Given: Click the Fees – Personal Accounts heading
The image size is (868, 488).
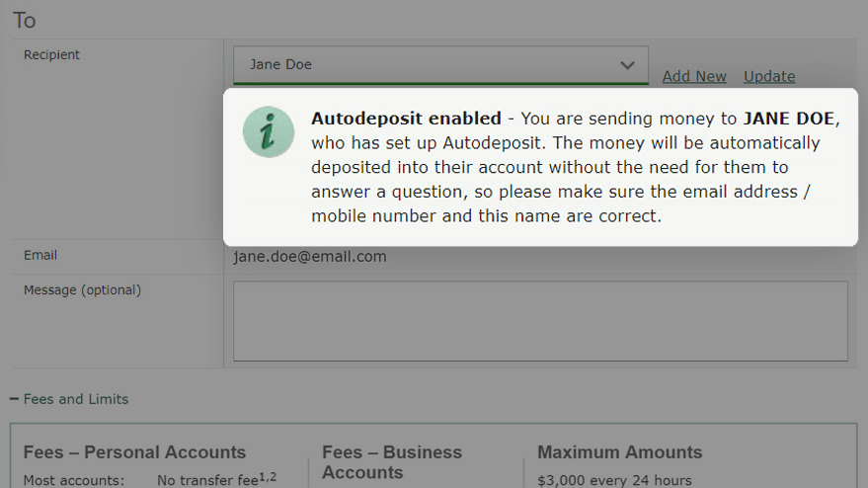Looking at the screenshot, I should 134,452.
